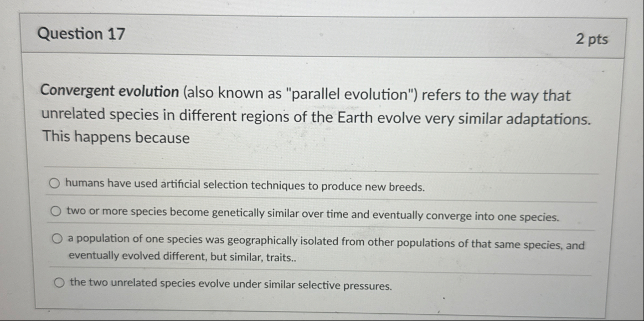The width and height of the screenshot is (644, 321).
Task: Select the genetically similar convergence answer option
Action: 56,211
